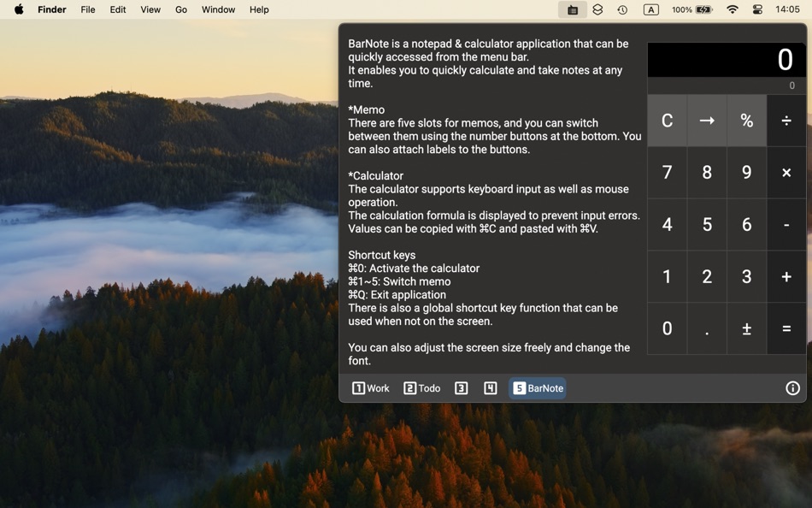
Task: Click the plus key
Action: [786, 277]
